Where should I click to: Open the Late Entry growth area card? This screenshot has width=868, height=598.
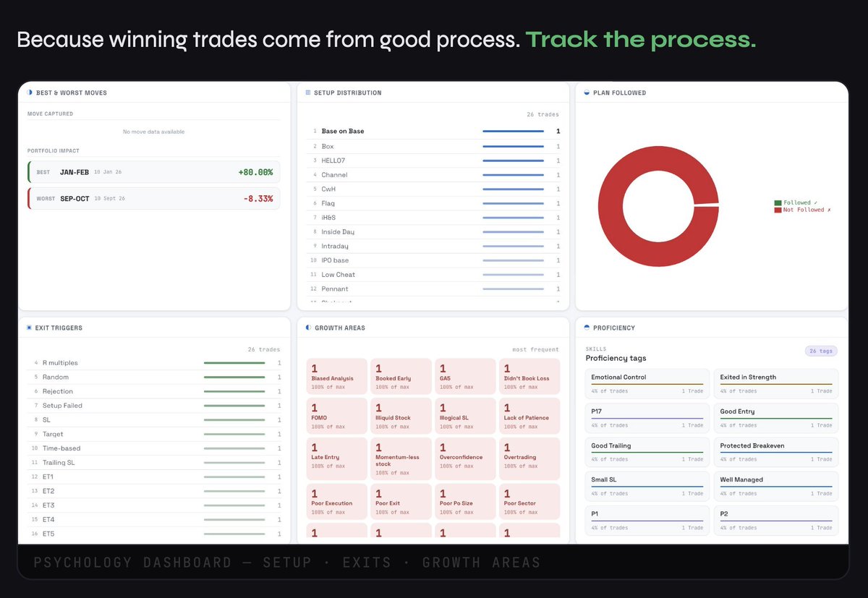337,458
